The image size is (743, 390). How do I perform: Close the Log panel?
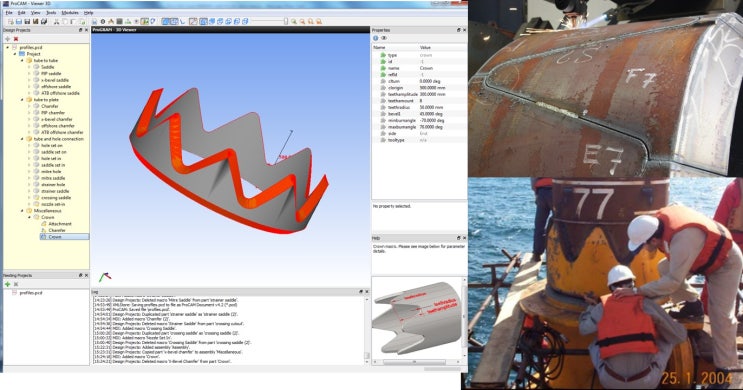click(x=367, y=291)
